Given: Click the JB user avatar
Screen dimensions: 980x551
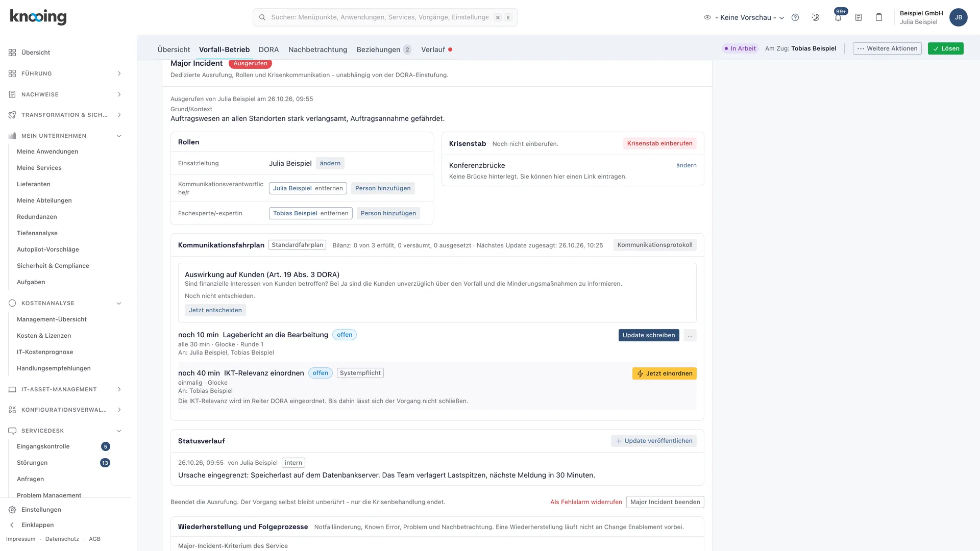Looking at the screenshot, I should pyautogui.click(x=959, y=17).
